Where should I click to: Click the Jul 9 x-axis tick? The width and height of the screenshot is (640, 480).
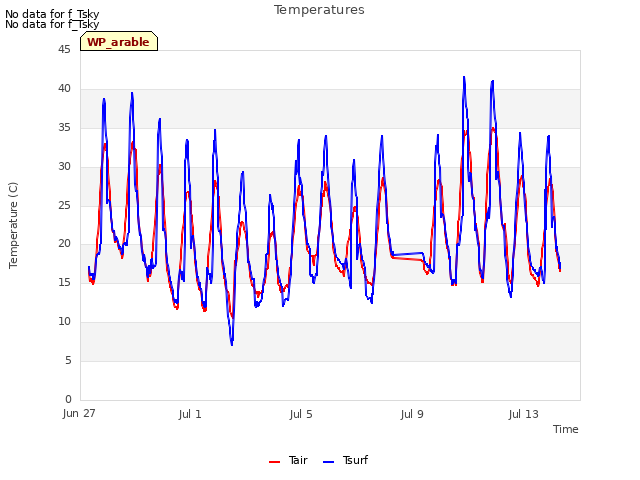[x=412, y=414]
